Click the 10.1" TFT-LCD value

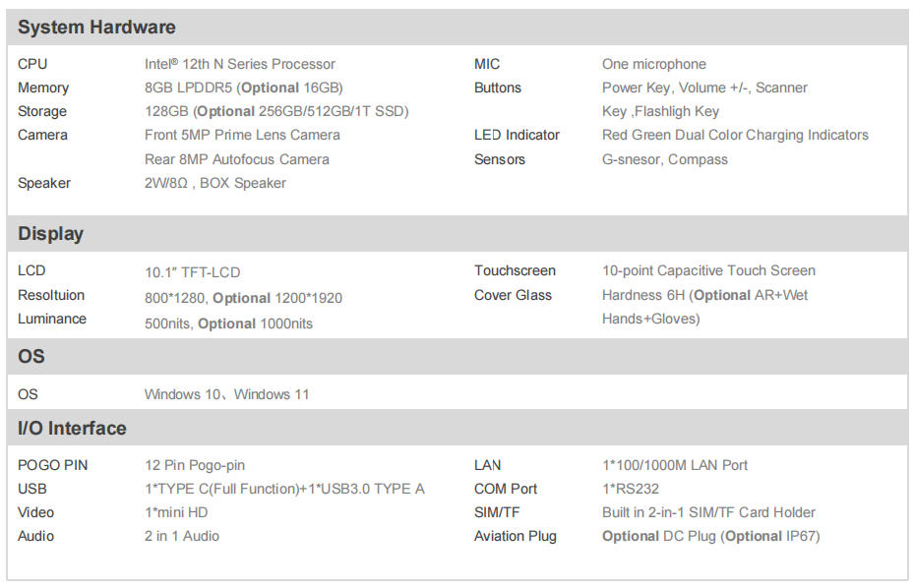coord(193,272)
